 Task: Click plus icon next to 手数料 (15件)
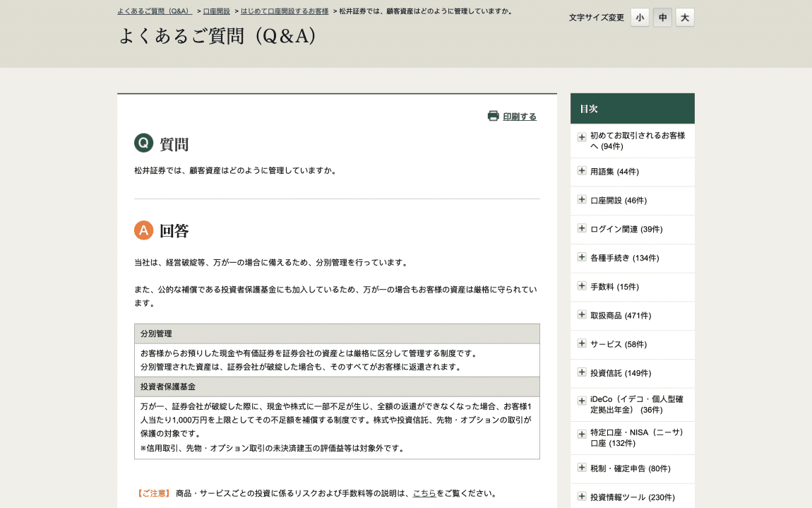582,286
